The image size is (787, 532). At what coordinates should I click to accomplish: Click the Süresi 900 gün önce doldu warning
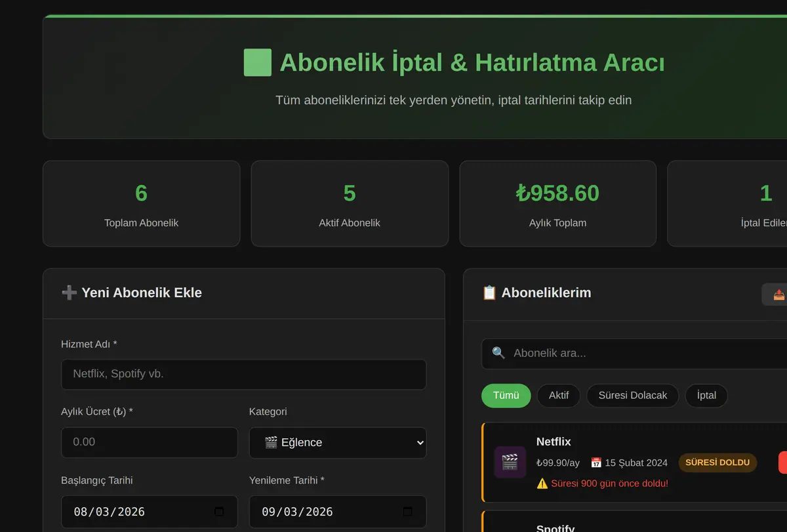[x=609, y=483]
